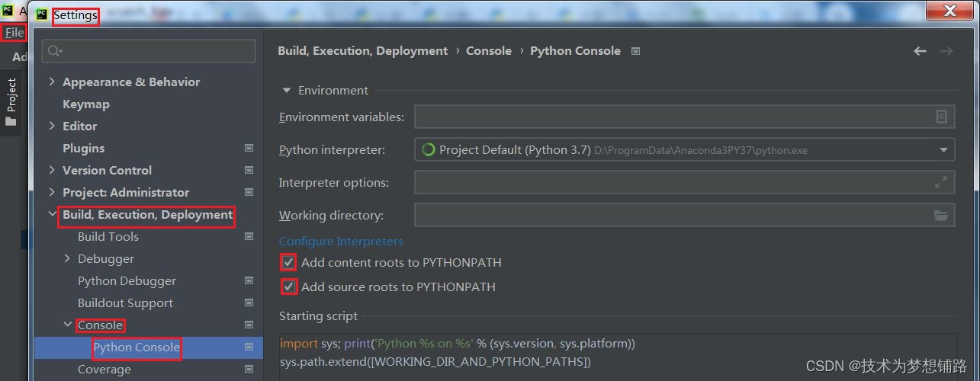Click the Working directory input field
This screenshot has height=381, width=980.
click(x=671, y=216)
